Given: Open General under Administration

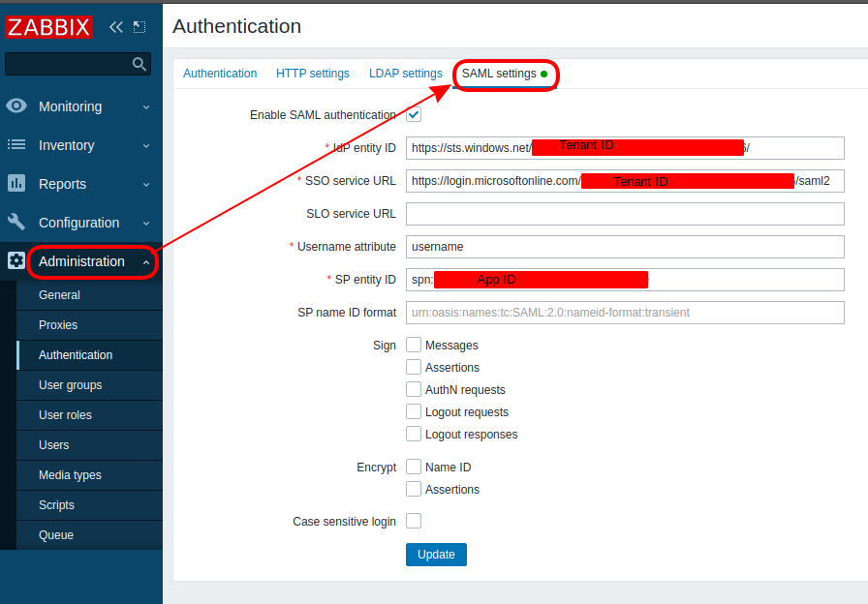Looking at the screenshot, I should tap(89, 295).
